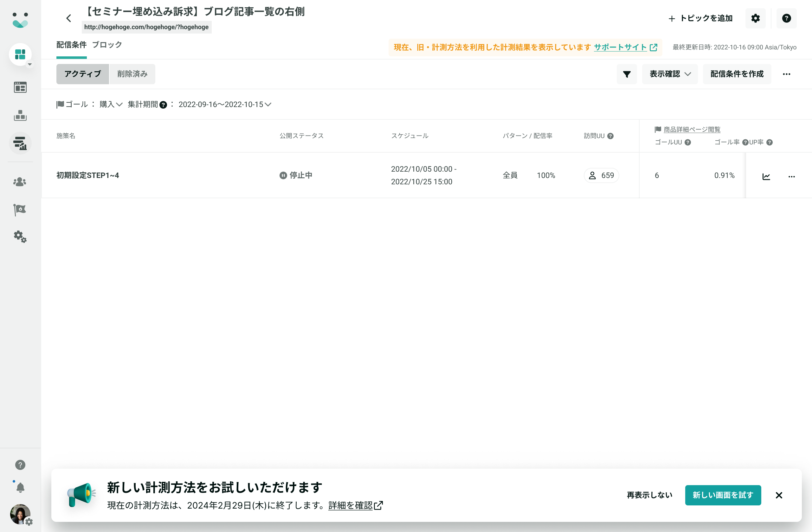The image size is (812, 532).
Task: Switch to the 配信条件 tab
Action: (x=71, y=45)
